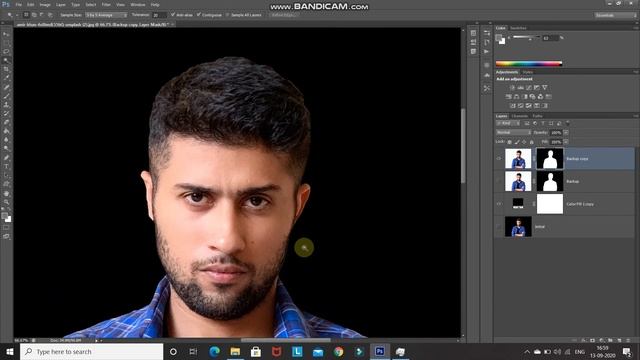Select the Magic Wand tool in toolbox

tap(6, 60)
